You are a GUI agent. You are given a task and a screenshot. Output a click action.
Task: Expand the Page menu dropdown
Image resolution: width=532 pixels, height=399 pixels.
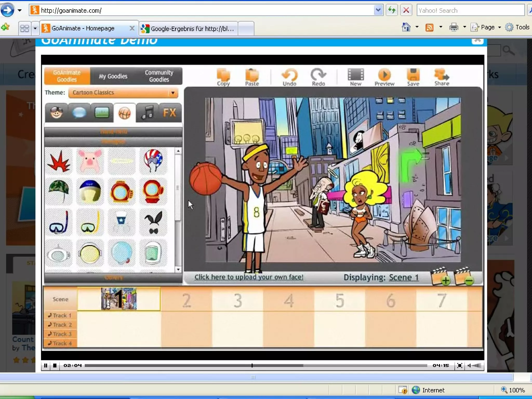coord(500,27)
